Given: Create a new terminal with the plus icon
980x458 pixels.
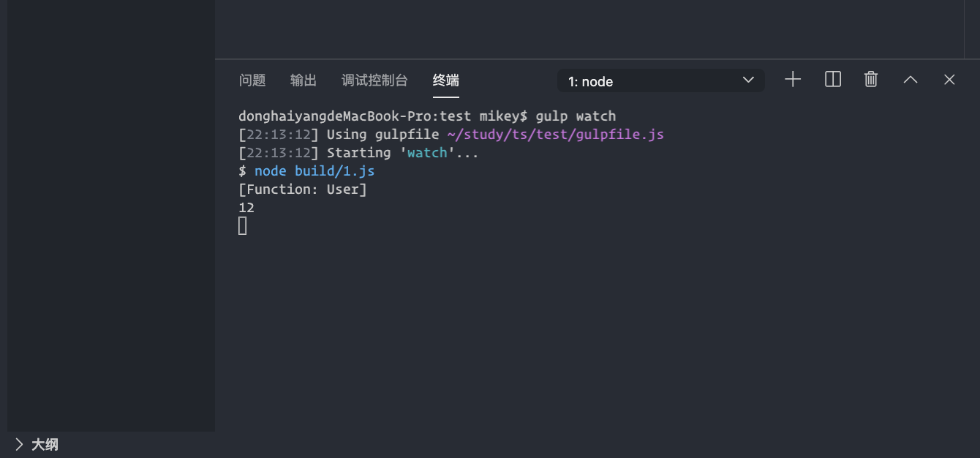Looking at the screenshot, I should (793, 80).
